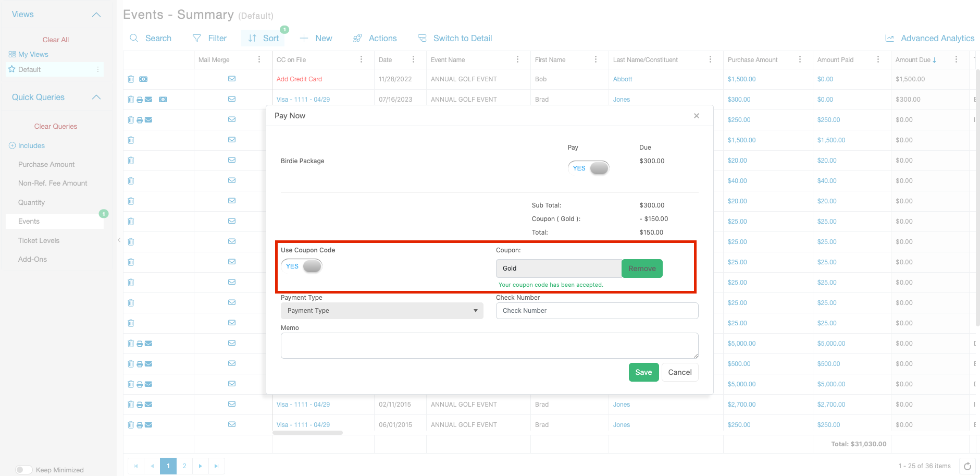This screenshot has width=980, height=476.
Task: Click the trash icon in Bob Abbott's row
Action: (131, 79)
